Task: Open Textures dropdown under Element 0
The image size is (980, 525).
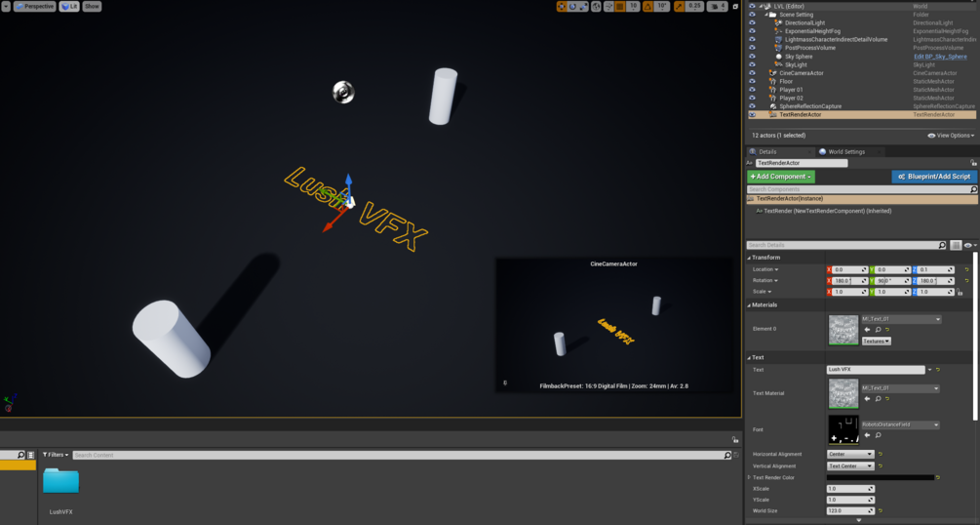Action: pos(877,341)
